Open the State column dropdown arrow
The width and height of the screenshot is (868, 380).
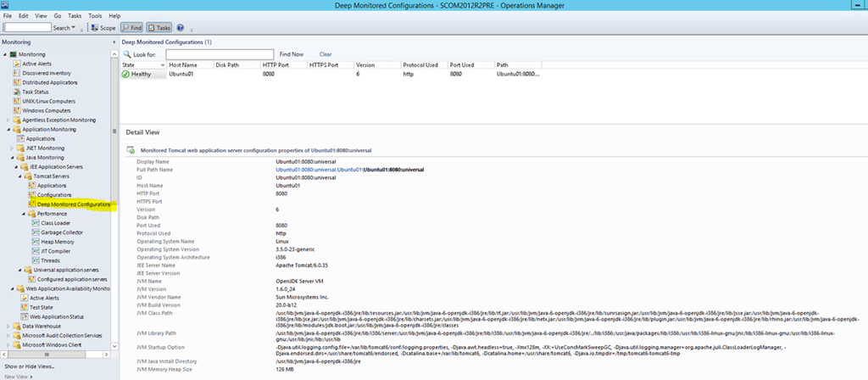163,64
